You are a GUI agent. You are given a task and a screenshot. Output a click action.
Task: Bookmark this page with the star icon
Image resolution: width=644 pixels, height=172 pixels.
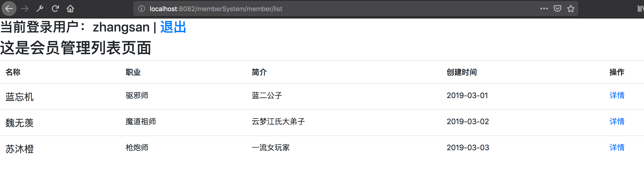[571, 9]
